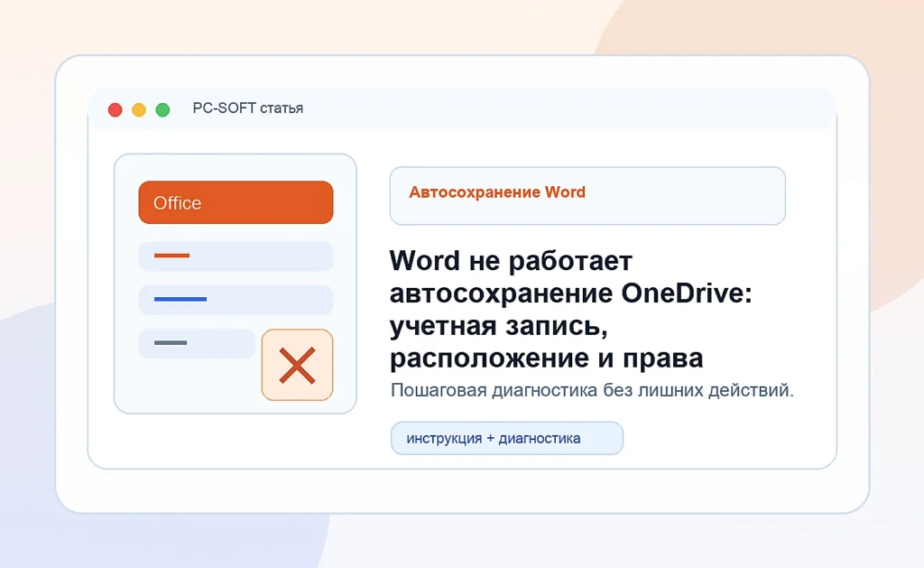Screen dimensions: 924x568
Task: Click the red X error icon
Action: tap(297, 365)
